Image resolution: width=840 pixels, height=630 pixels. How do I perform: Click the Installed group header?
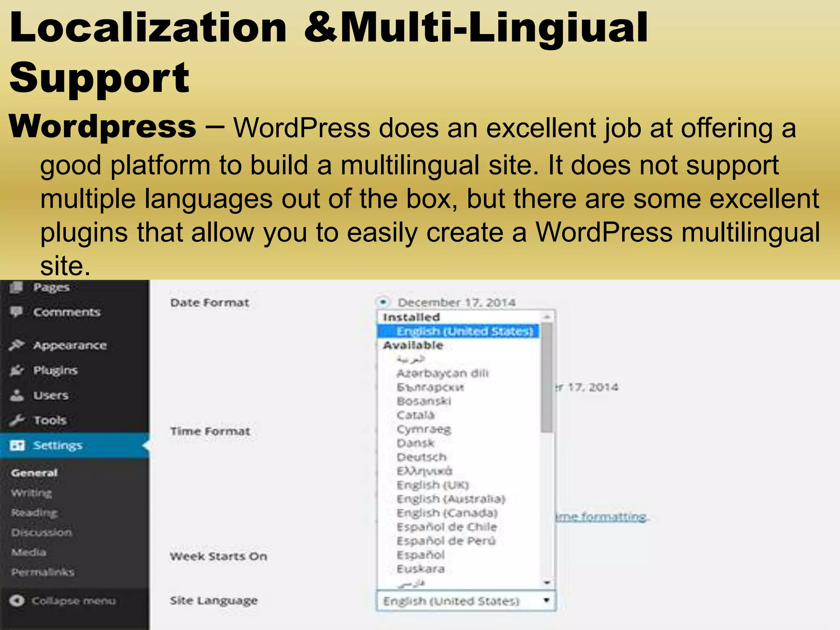(411, 317)
